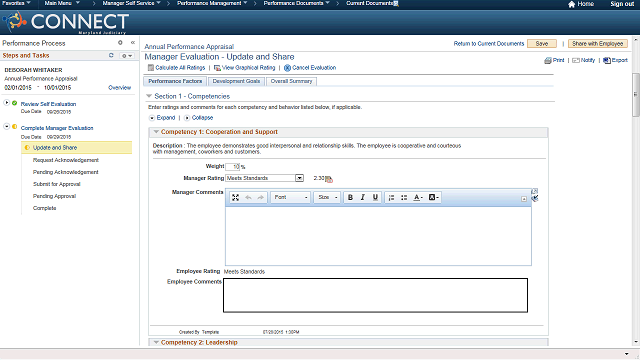Click the rating calculator icon beside 2.30
The height and width of the screenshot is (360, 640).
click(329, 179)
